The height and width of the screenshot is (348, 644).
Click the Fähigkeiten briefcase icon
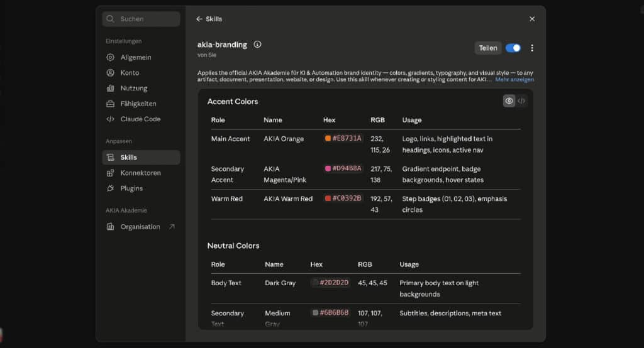(x=110, y=104)
